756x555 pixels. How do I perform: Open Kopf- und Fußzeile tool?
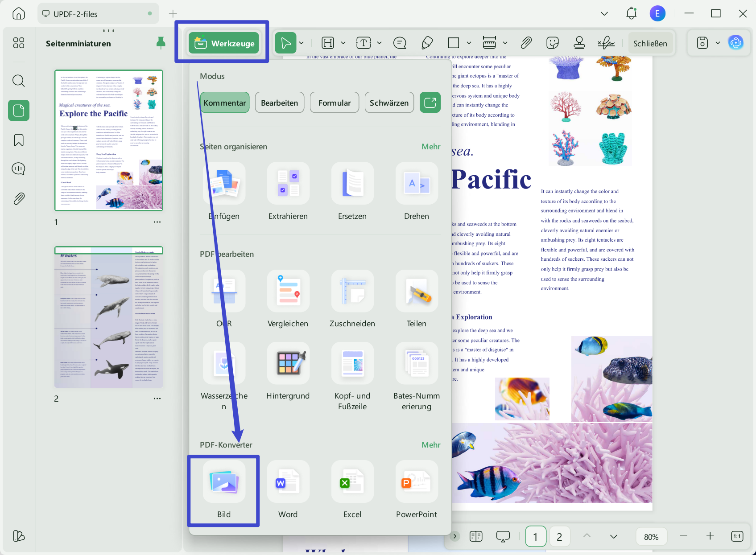352,377
